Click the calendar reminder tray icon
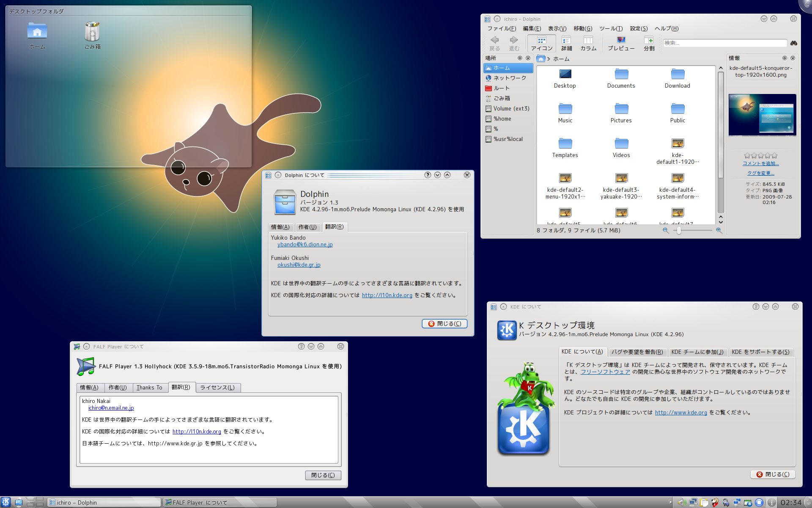Viewport: 812px width, 508px height. click(x=748, y=502)
